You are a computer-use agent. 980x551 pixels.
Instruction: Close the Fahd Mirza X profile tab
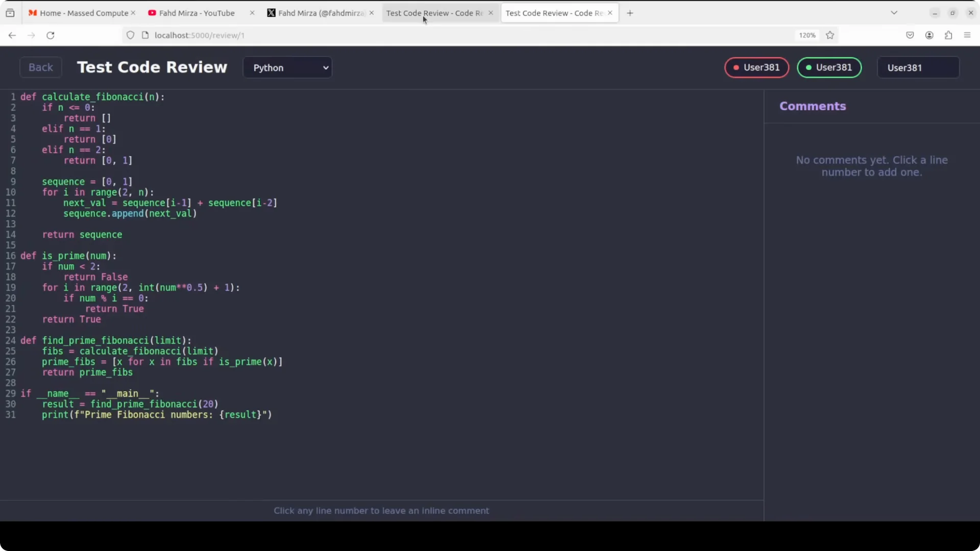(372, 13)
